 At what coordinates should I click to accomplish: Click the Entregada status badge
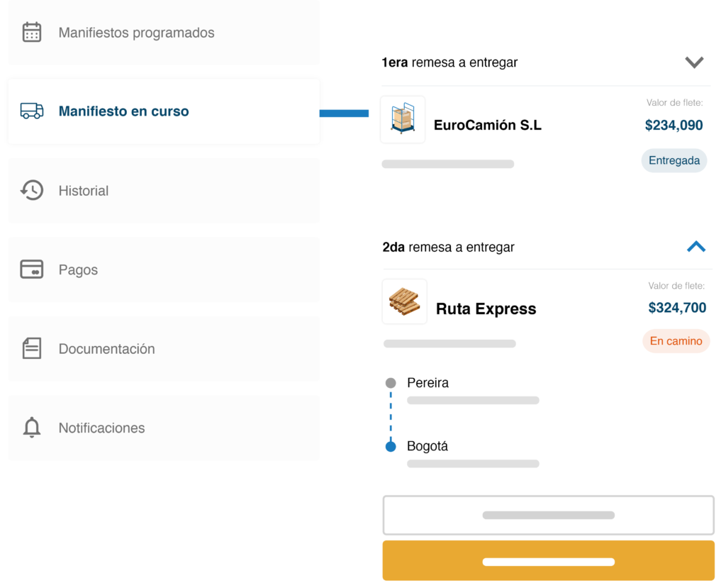(674, 160)
